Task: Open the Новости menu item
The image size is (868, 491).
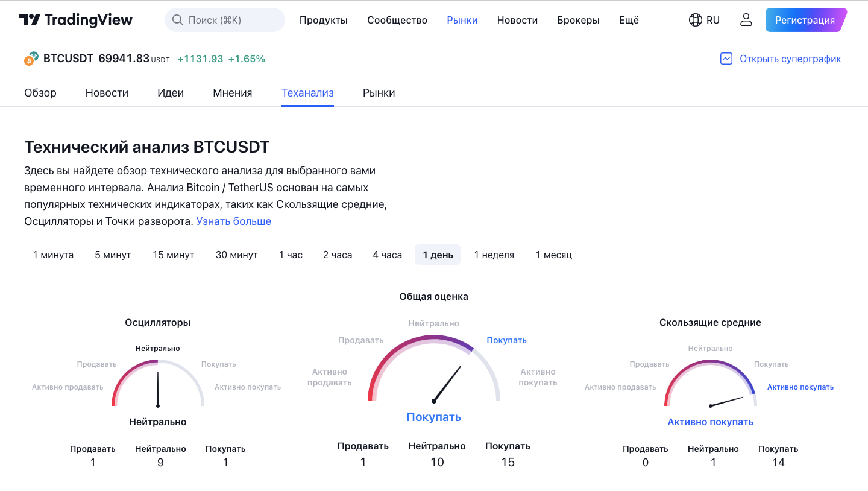Action: pos(517,20)
